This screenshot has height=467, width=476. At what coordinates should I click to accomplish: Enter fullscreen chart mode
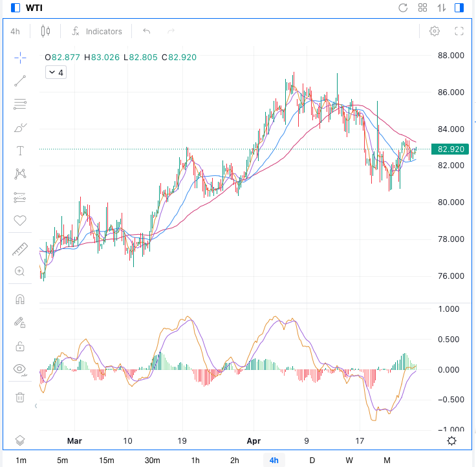point(459,31)
